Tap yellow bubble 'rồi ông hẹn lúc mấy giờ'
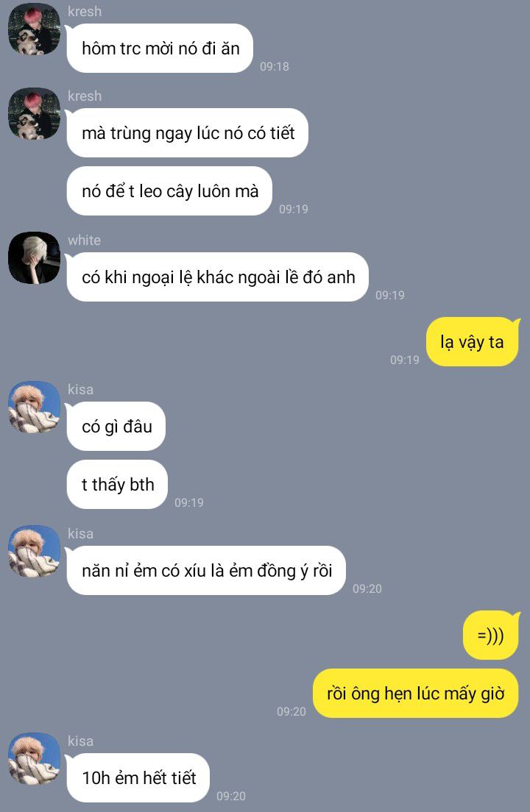The height and width of the screenshot is (812, 530). click(415, 694)
